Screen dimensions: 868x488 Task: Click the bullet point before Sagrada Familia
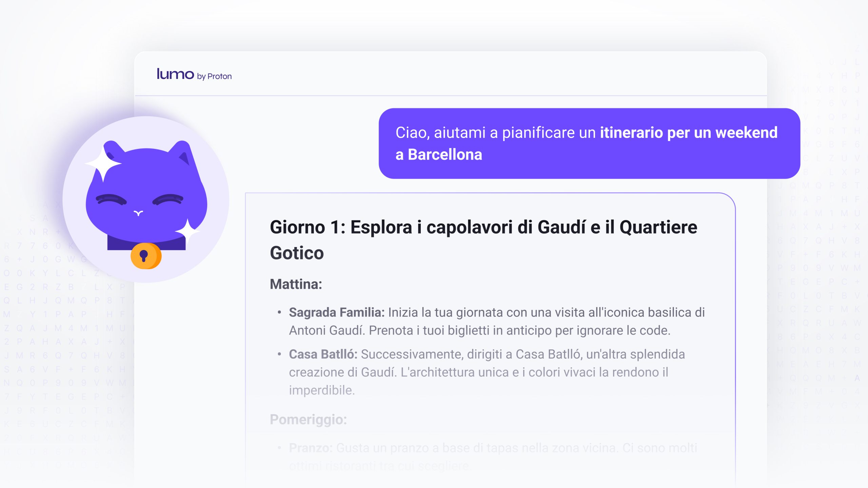[279, 312]
